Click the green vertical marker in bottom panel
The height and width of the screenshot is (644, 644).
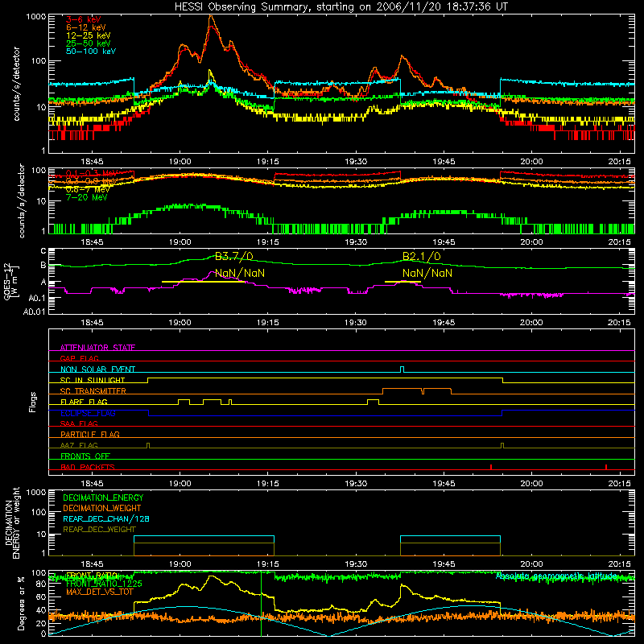(261, 604)
